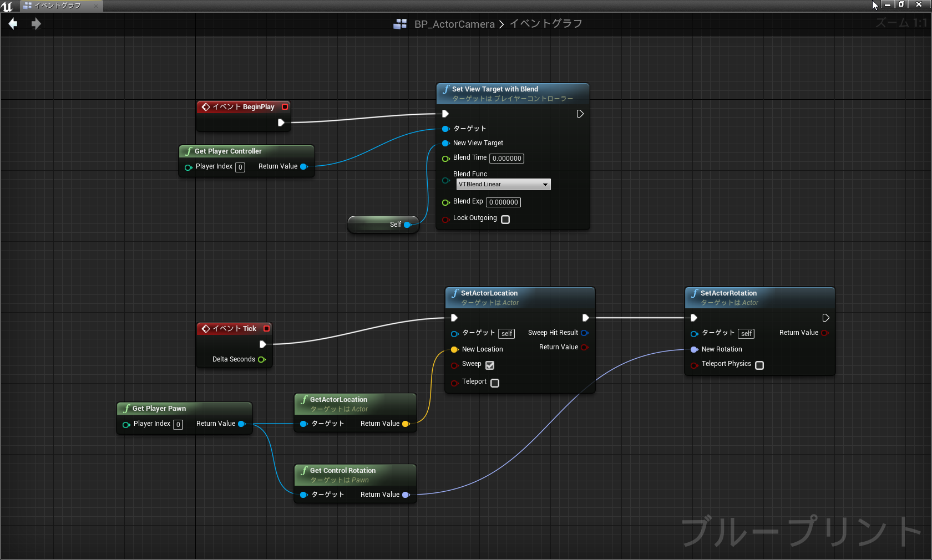Click Return Value pin on Get Player Controller
Screen dimensions: 932x560
pyautogui.click(x=305, y=166)
